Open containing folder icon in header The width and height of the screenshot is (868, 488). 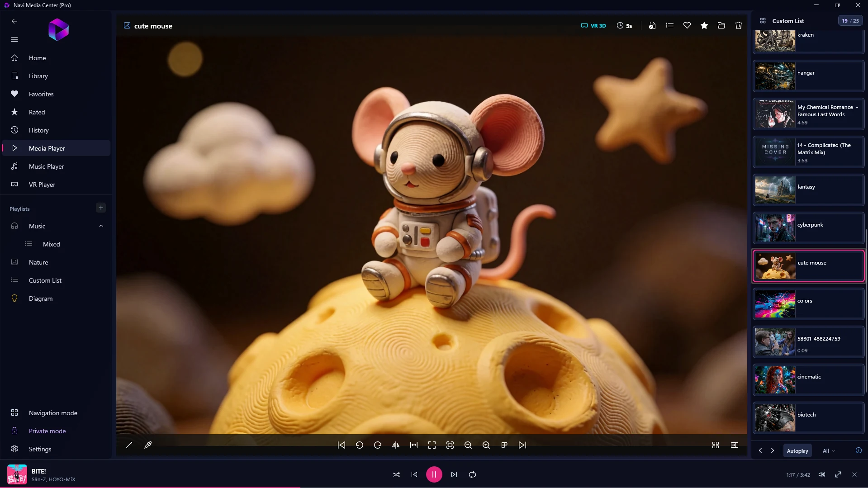click(x=721, y=26)
